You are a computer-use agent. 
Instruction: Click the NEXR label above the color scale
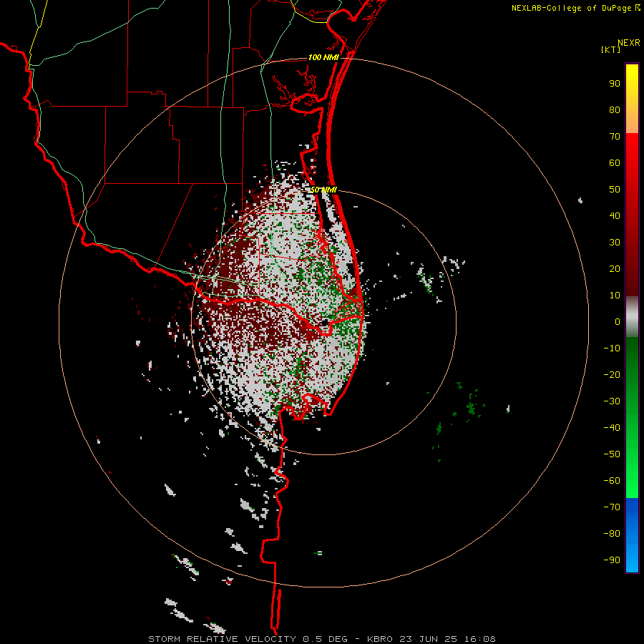[629, 43]
